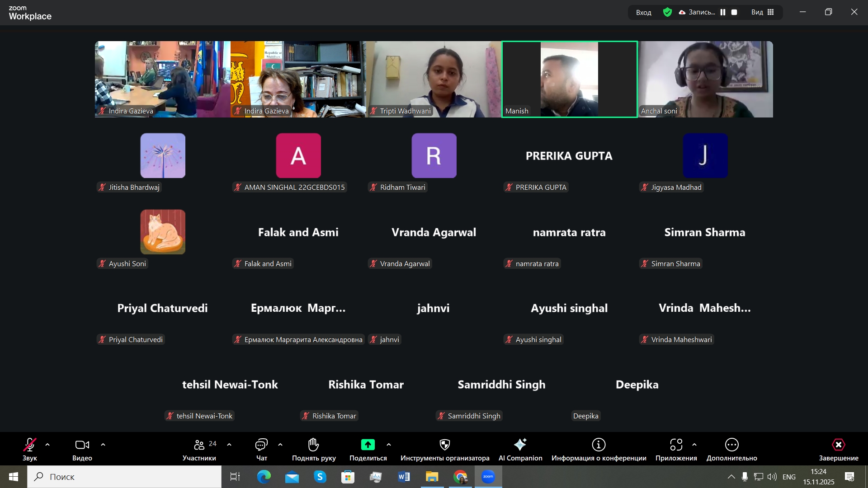Image resolution: width=868 pixels, height=488 pixels.
Task: Launch AI Companion sparkle icon
Action: point(520,445)
